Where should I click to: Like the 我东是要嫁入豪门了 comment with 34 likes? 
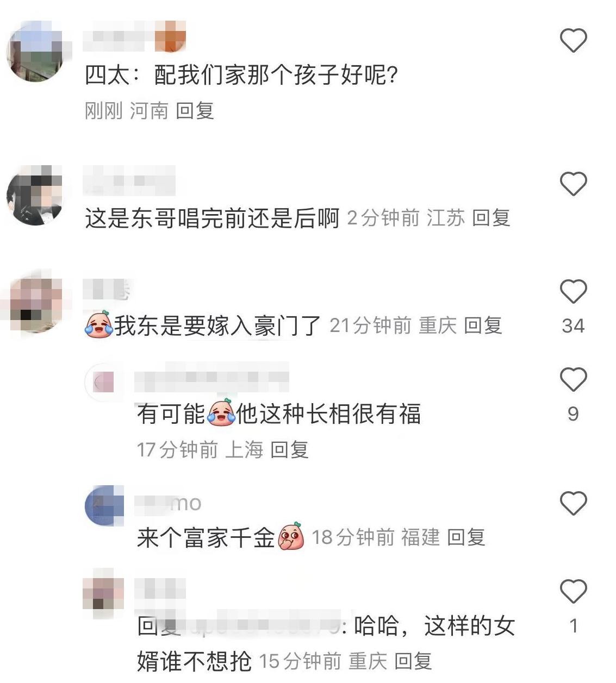tap(574, 291)
